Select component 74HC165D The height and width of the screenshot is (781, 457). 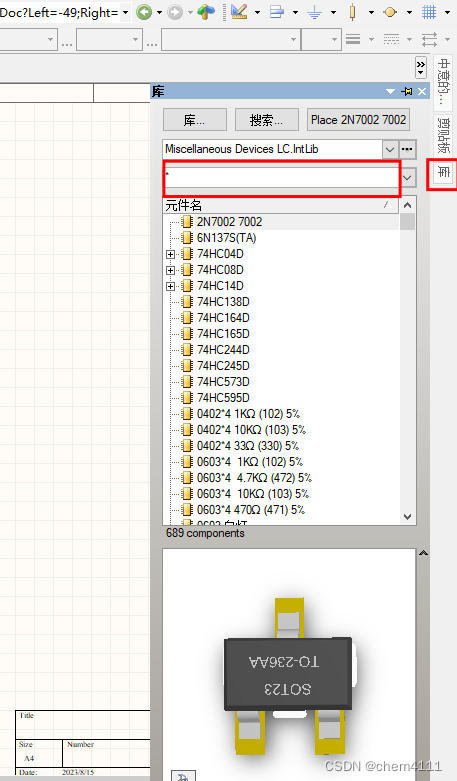(223, 334)
